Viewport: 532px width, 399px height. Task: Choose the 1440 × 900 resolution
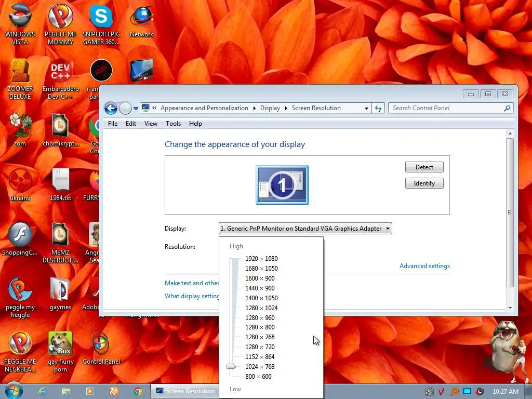(x=260, y=288)
